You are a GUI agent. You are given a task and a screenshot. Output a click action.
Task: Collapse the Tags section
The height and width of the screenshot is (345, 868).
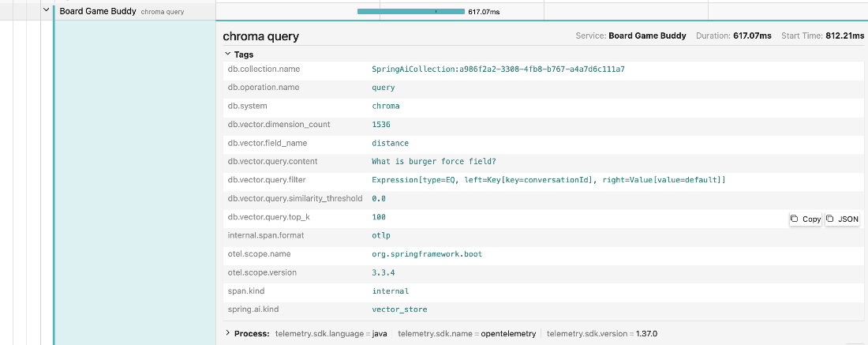pyautogui.click(x=227, y=54)
